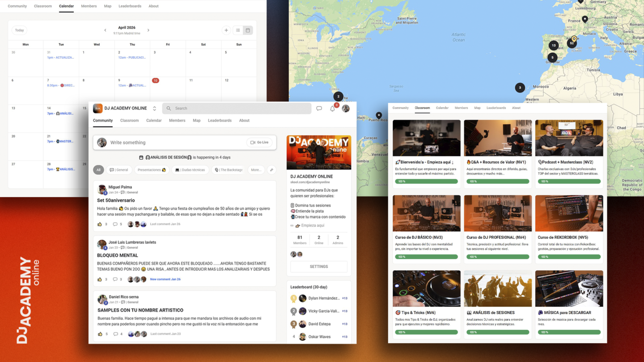Click the Today button in the calendar

19,30
